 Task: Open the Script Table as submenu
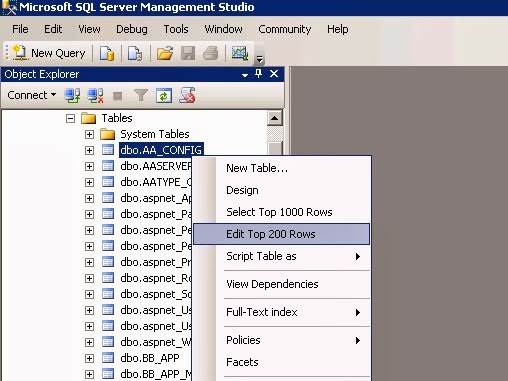coord(282,256)
